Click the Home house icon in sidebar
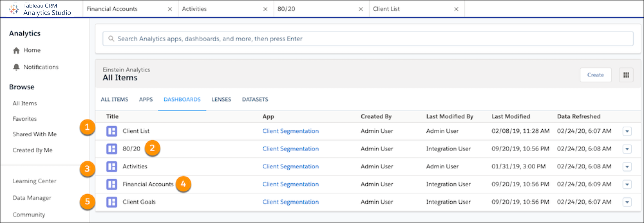644x223 pixels. pos(16,51)
